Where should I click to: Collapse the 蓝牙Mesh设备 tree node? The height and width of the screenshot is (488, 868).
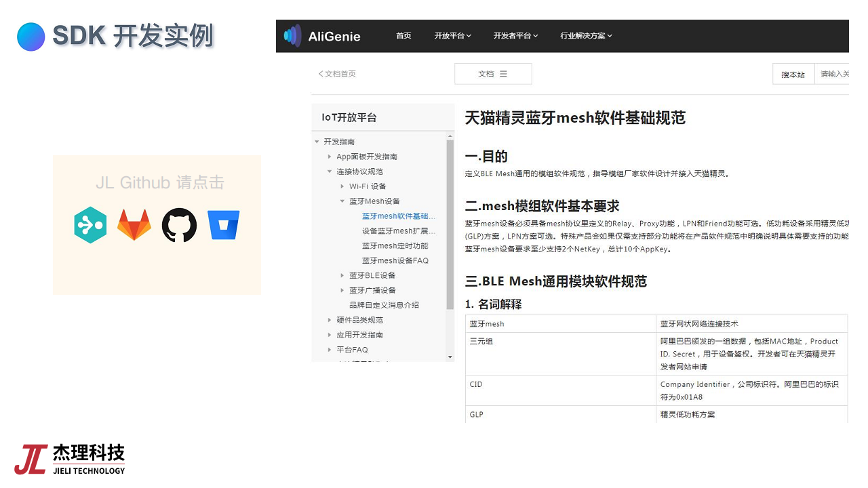(x=342, y=201)
